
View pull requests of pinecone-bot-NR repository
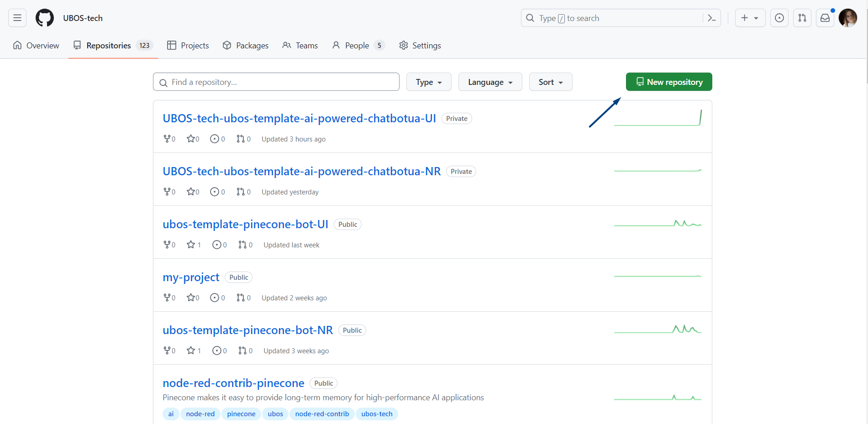coord(245,351)
